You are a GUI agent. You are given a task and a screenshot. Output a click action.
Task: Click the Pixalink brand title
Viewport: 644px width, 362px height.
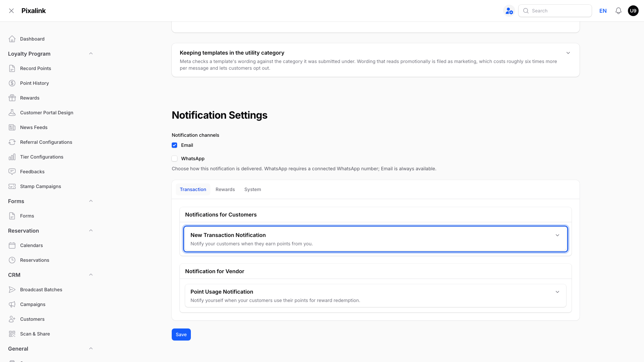[34, 11]
